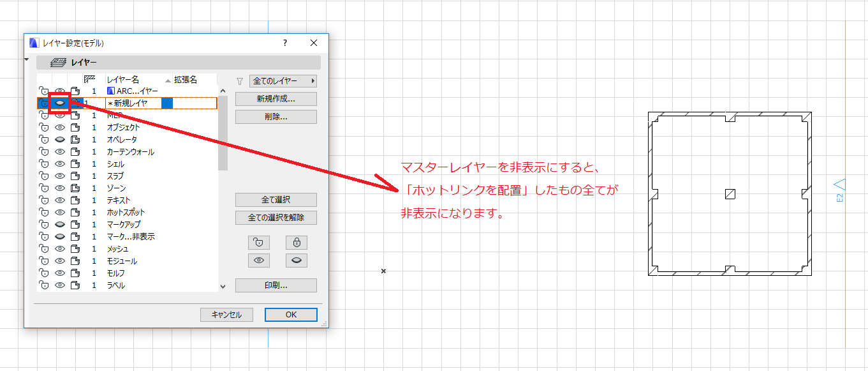This screenshot has height=371, width=868.
Task: Collapse the レイヤー panel section triangle
Action: coord(27,59)
